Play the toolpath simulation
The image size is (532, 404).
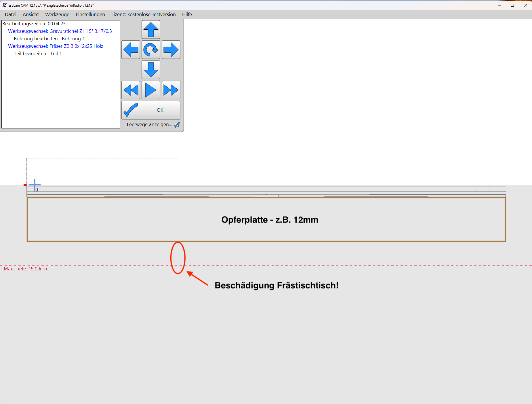coord(151,90)
